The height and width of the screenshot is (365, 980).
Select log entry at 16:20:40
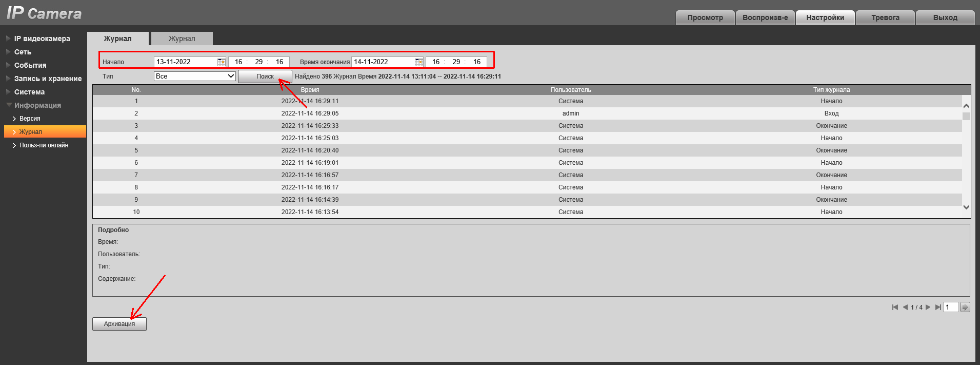[527, 150]
